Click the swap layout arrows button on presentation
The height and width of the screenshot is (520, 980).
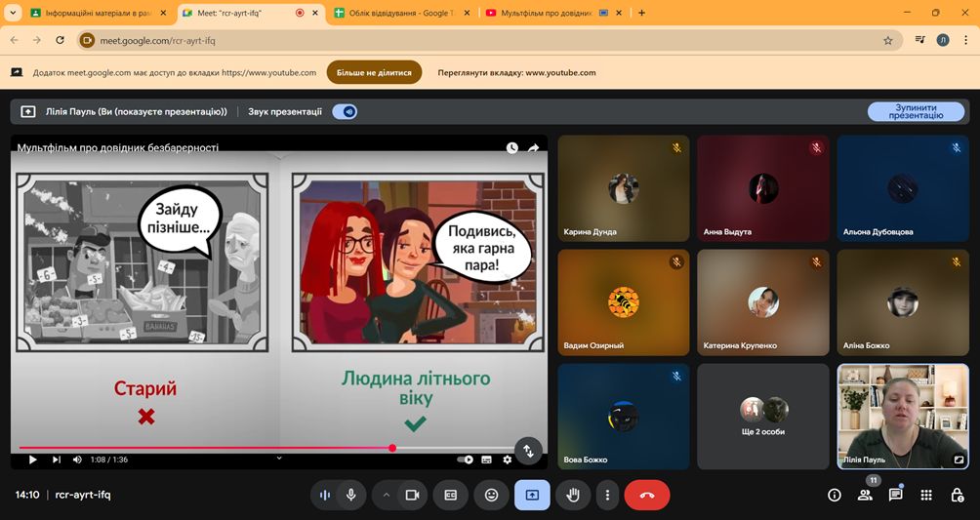(528, 451)
